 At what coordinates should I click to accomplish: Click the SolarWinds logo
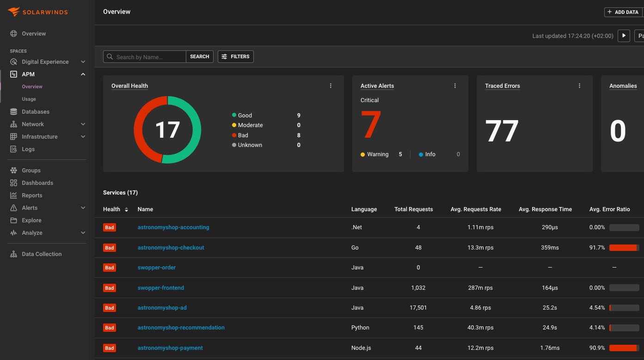[38, 12]
